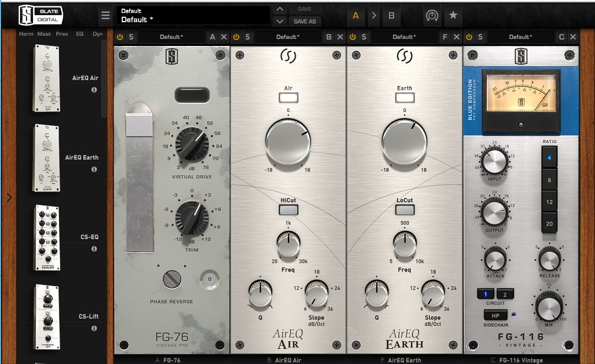Show info for CS-Lift module
Image resolution: width=595 pixels, height=364 pixels.
coord(94,328)
